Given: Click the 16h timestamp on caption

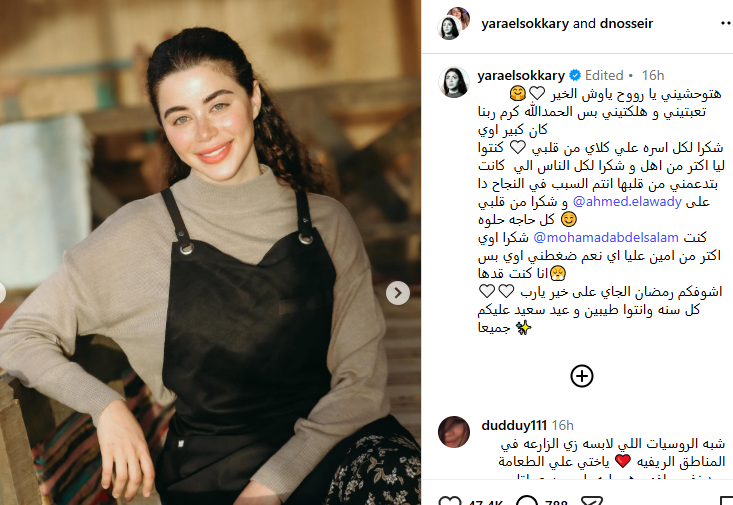Looking at the screenshot, I should click(653, 75).
